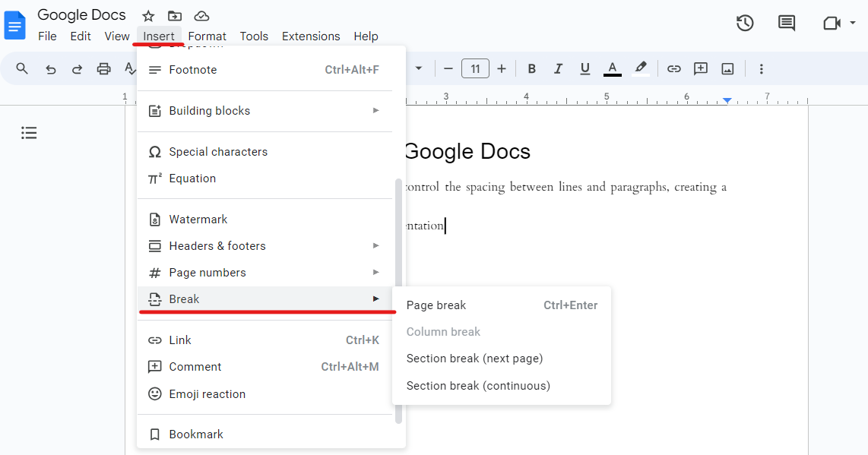Toggle underline formatting
The width and height of the screenshot is (868, 455).
tap(584, 69)
